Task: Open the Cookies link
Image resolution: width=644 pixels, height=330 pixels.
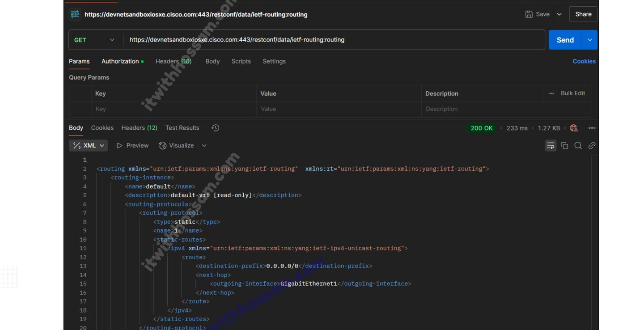Action: (x=584, y=61)
